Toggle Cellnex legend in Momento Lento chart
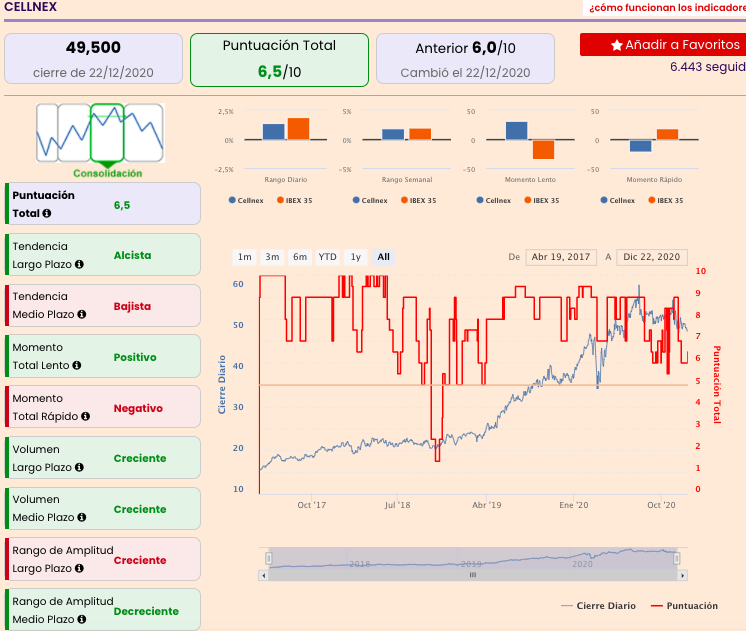The width and height of the screenshot is (746, 631). click(494, 200)
